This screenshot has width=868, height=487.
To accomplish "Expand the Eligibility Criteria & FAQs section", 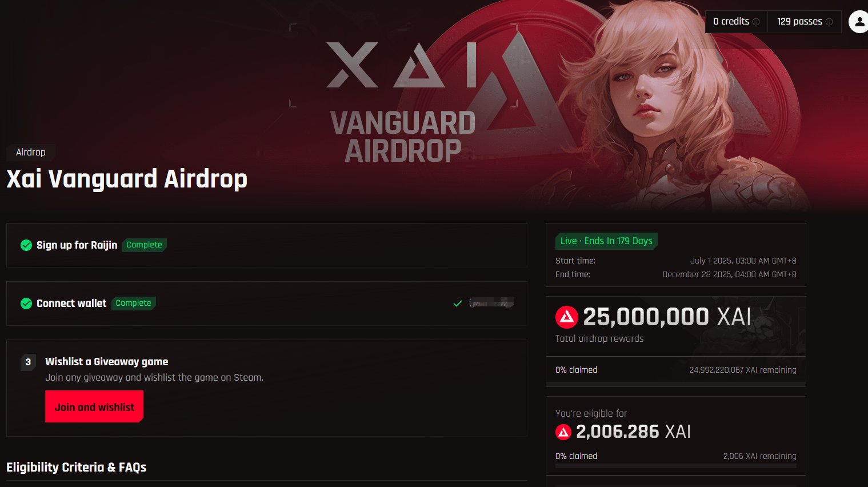I will tap(77, 468).
